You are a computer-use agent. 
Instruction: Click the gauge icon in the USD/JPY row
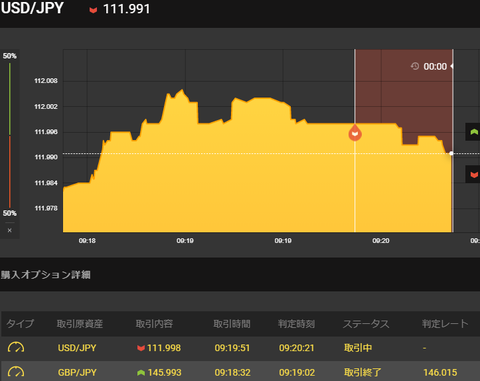pyautogui.click(x=16, y=347)
